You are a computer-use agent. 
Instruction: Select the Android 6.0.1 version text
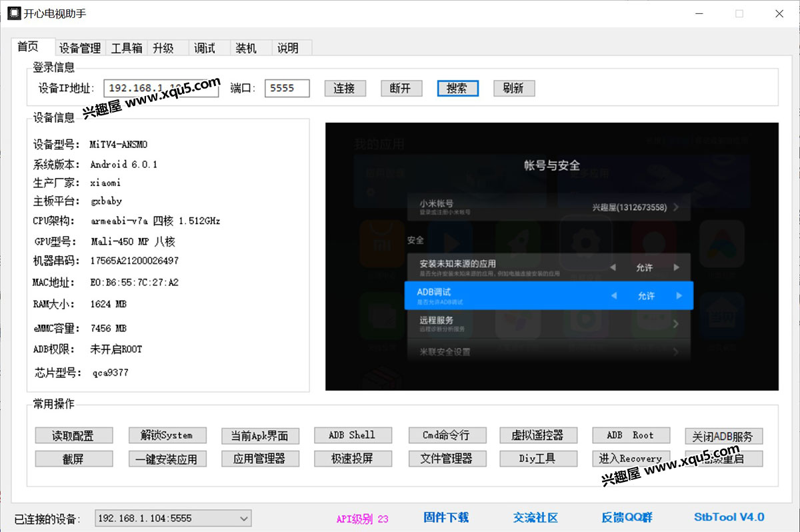click(x=124, y=164)
